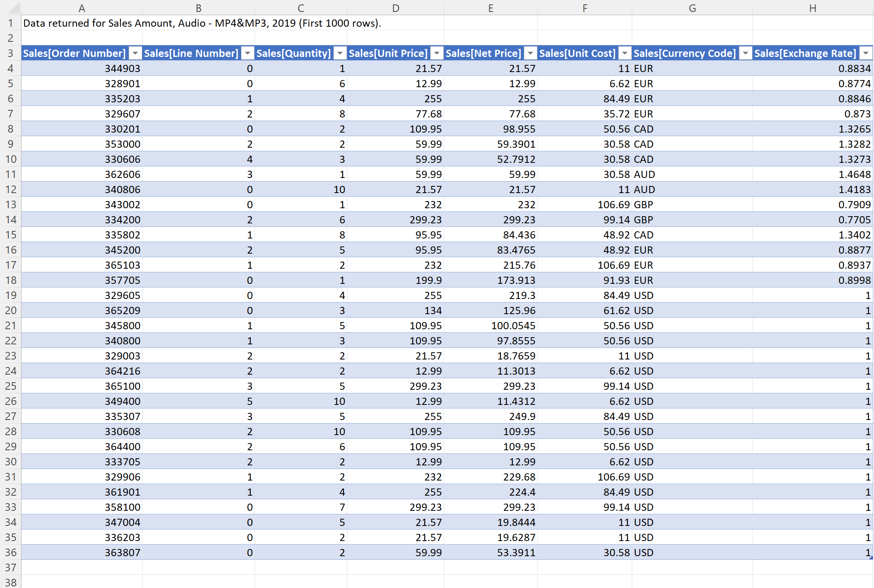The width and height of the screenshot is (874, 588).
Task: Select order number cell 343002
Action: click(x=82, y=205)
